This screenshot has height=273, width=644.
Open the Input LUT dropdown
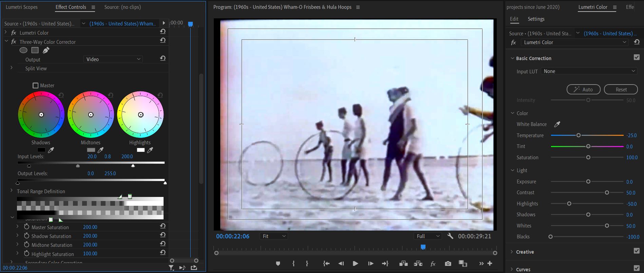(589, 71)
